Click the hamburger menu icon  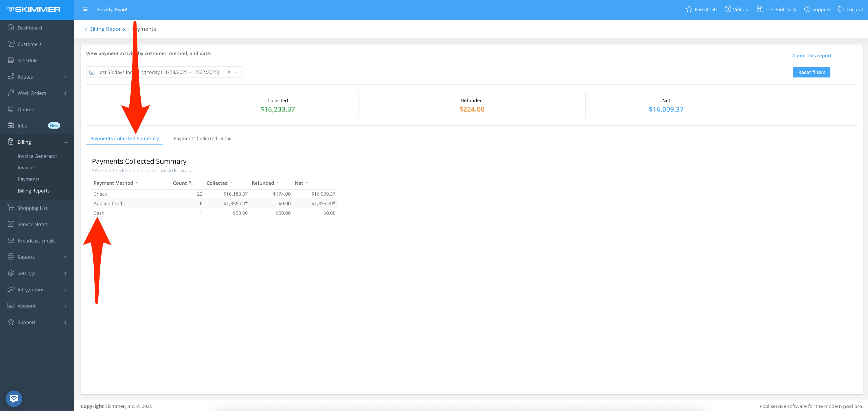coord(85,10)
